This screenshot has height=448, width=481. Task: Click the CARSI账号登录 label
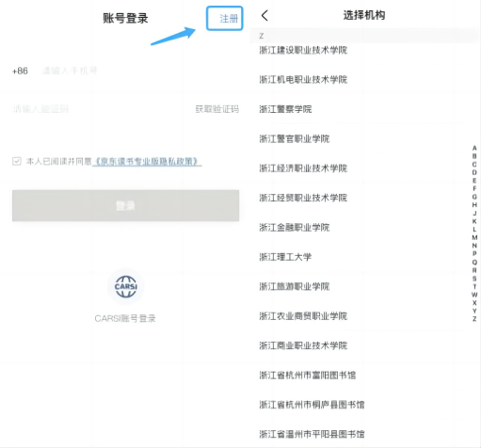point(125,318)
